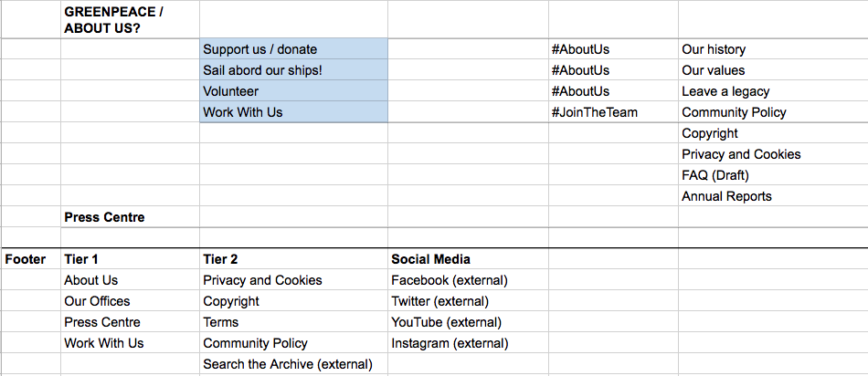Click the bold 'Press Centre' cell
This screenshot has height=376, width=868.
pos(130,217)
